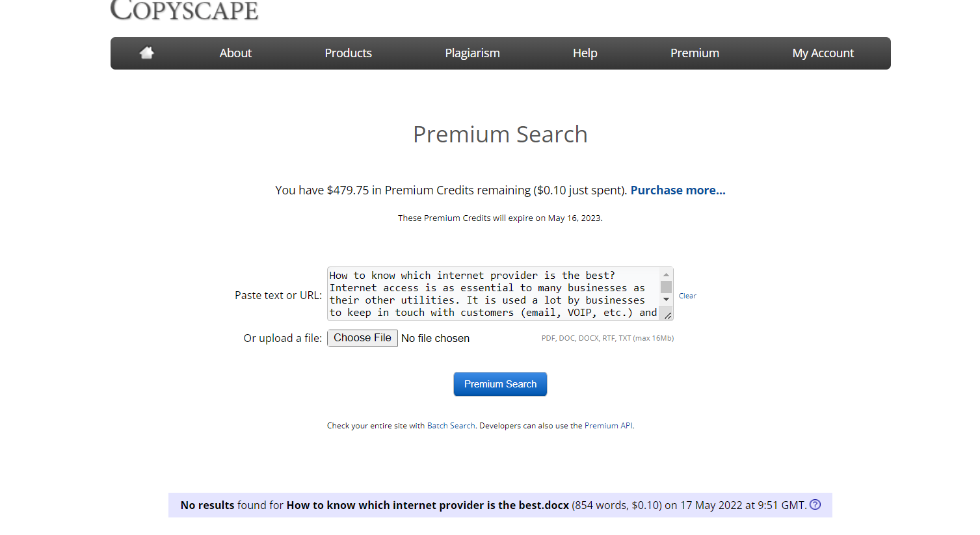The width and height of the screenshot is (980, 535).
Task: Click the Purchase more... link
Action: [678, 190]
